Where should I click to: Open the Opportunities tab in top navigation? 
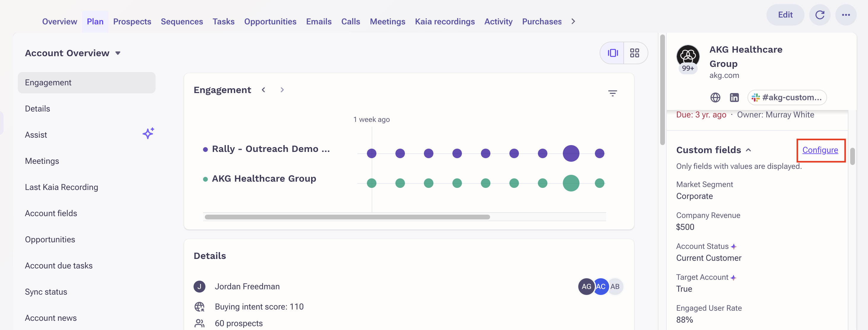pyautogui.click(x=270, y=22)
